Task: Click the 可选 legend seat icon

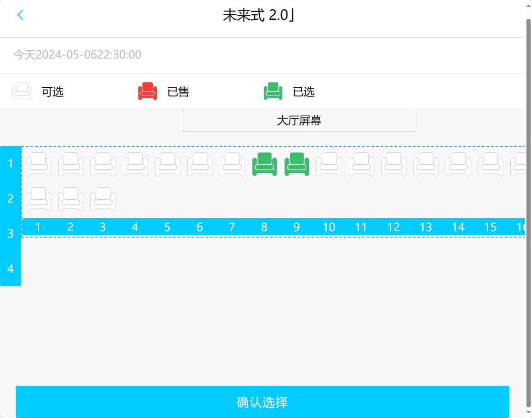Action: coord(22,91)
